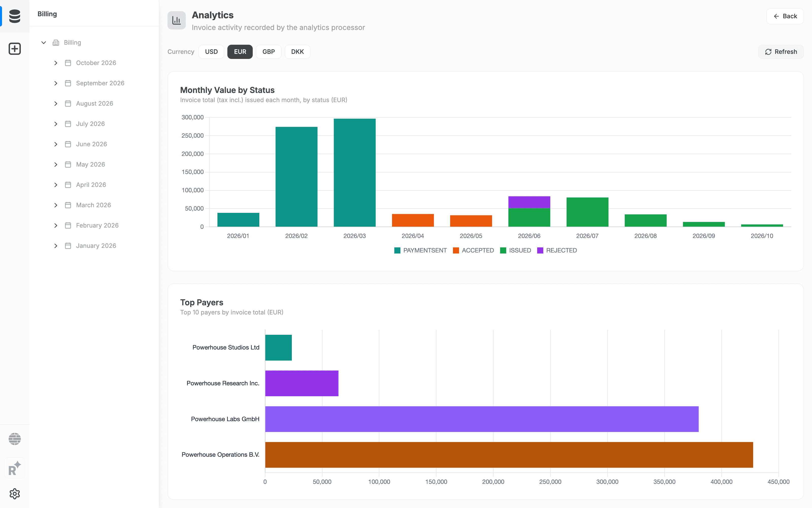Image resolution: width=812 pixels, height=508 pixels.
Task: Expand the August 2026 folder
Action: pyautogui.click(x=56, y=103)
